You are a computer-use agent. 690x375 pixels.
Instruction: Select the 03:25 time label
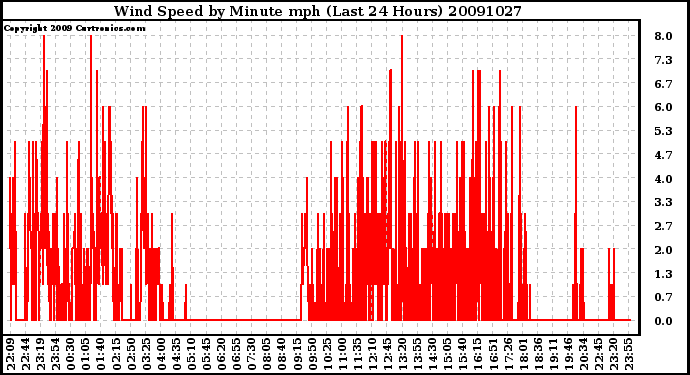tap(146, 354)
